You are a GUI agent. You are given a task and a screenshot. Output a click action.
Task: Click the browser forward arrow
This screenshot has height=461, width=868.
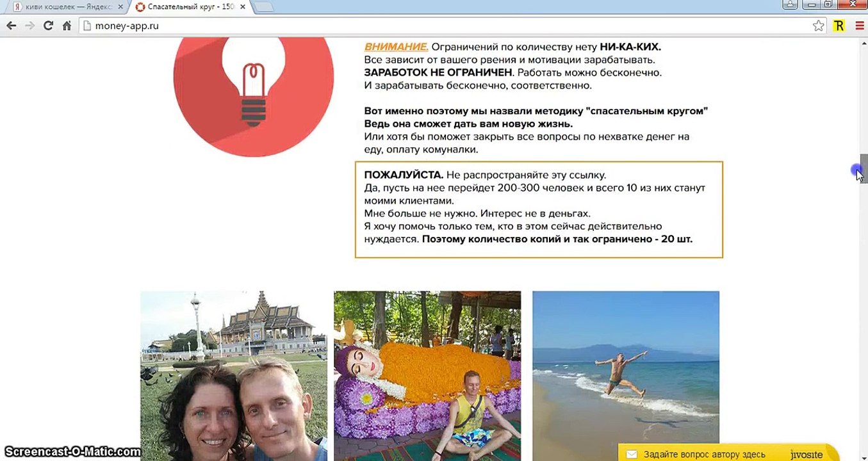(x=29, y=26)
